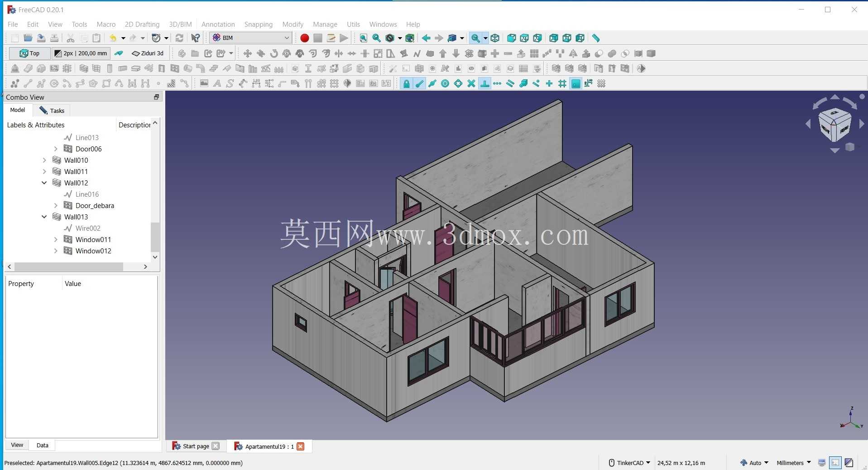Toggle the Snap Lock button

coord(406,83)
